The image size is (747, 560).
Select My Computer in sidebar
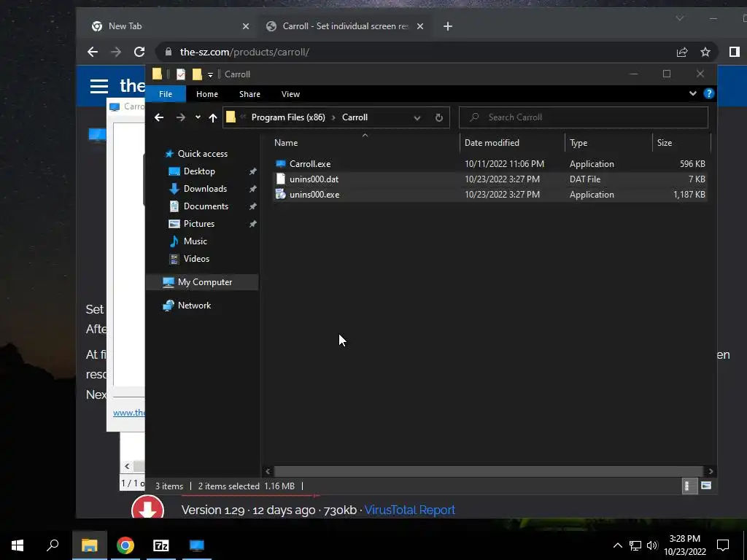pos(205,282)
